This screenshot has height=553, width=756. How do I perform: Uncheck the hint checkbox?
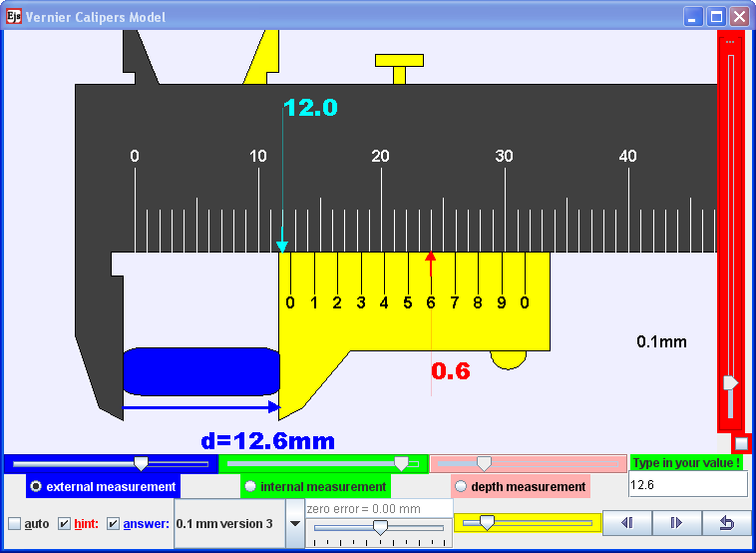point(64,524)
